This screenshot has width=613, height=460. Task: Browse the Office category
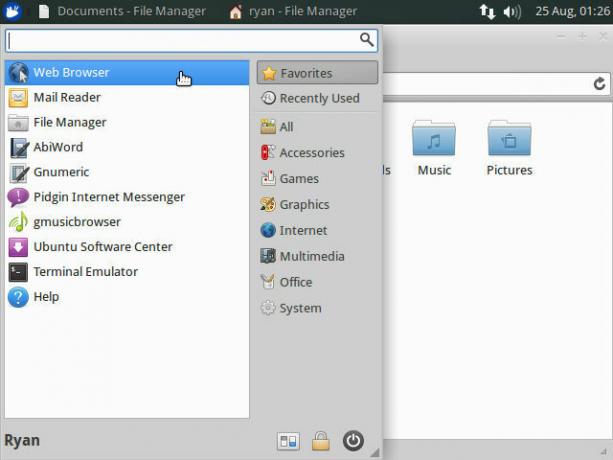(x=317, y=282)
